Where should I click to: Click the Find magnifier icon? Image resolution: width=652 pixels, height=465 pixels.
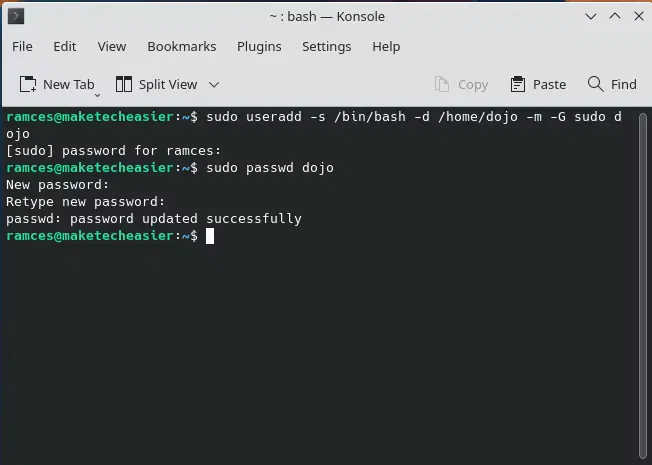[x=595, y=84]
